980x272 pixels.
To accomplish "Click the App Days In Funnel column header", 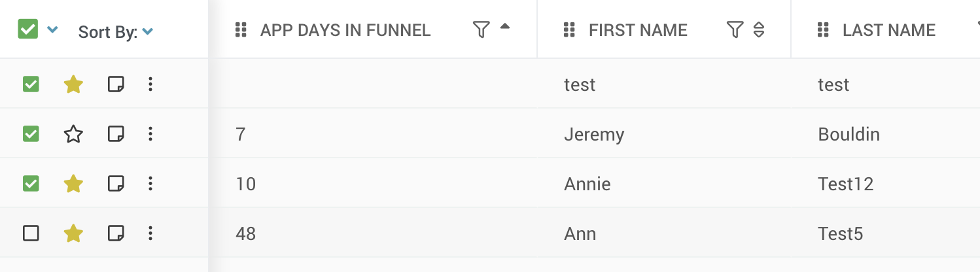I will [x=345, y=30].
